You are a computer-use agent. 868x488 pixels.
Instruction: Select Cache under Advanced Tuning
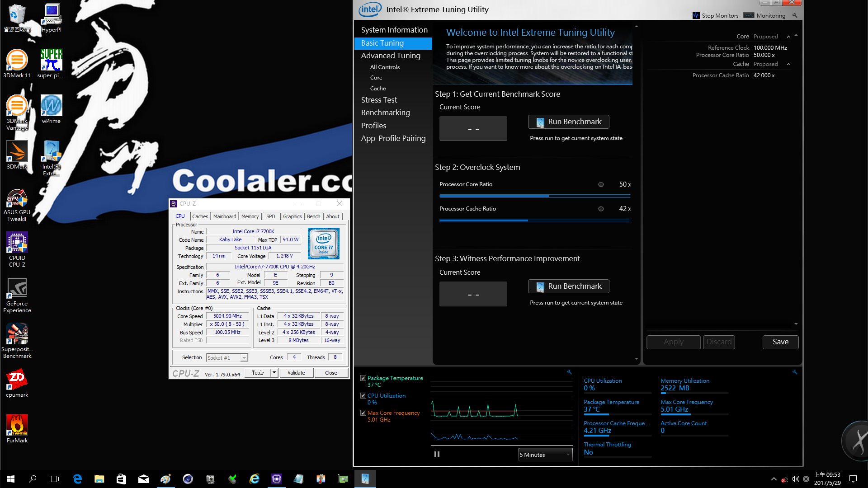[378, 89]
